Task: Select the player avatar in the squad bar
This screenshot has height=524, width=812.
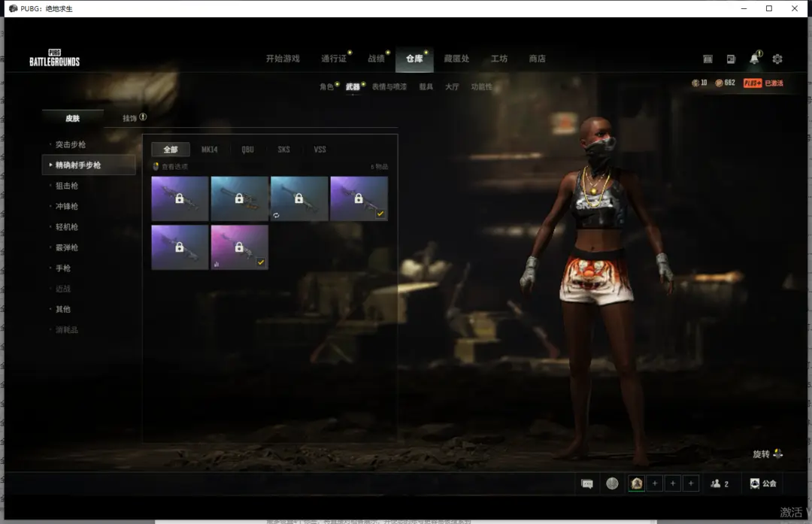Action: point(637,483)
